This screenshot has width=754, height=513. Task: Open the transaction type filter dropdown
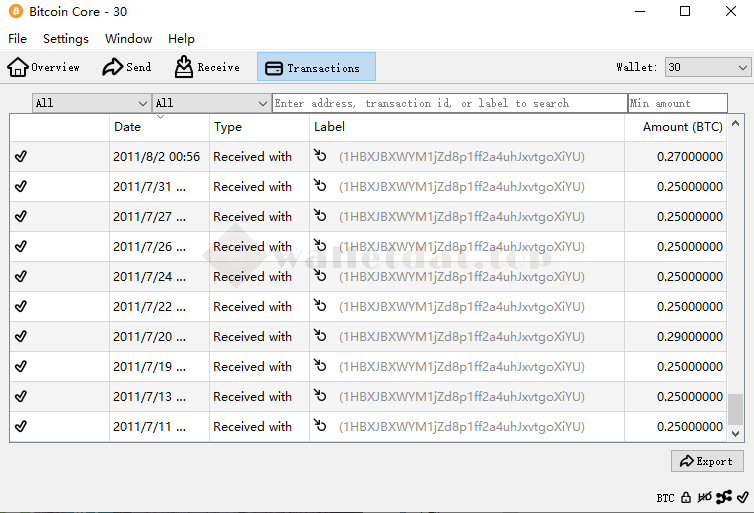pos(211,103)
